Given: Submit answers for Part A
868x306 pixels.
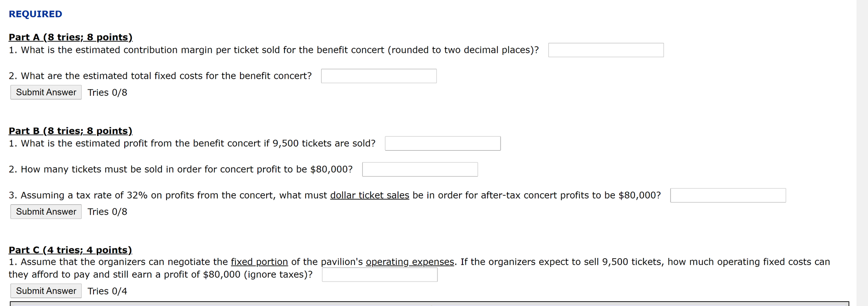Looking at the screenshot, I should pyautogui.click(x=46, y=92).
